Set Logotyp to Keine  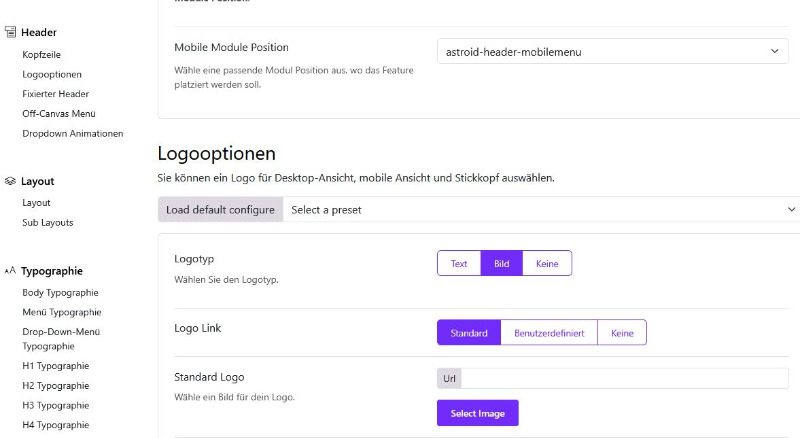tap(547, 263)
